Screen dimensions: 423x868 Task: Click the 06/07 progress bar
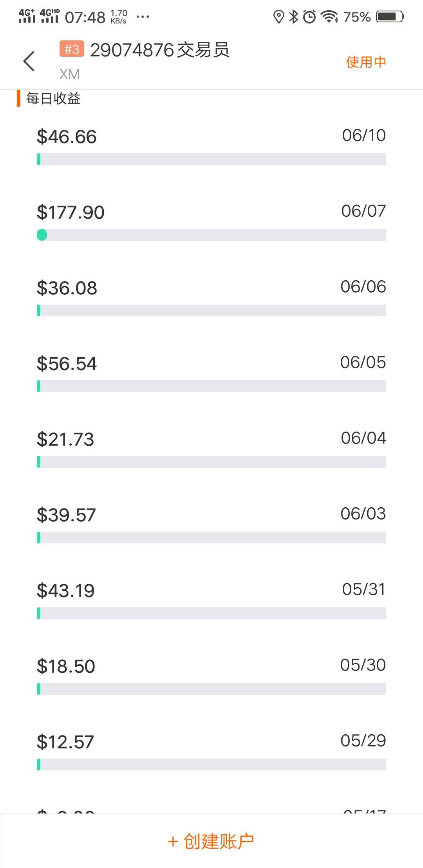211,235
